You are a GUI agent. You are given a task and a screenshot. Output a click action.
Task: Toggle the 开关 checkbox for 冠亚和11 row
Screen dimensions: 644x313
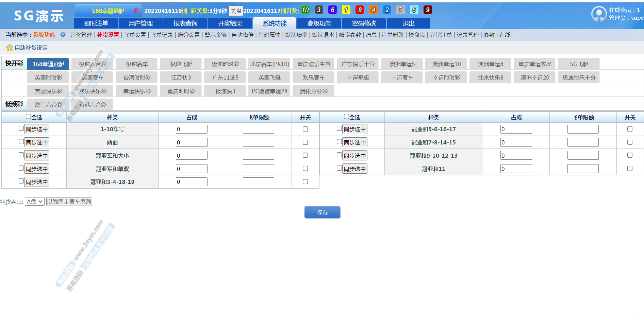click(630, 169)
